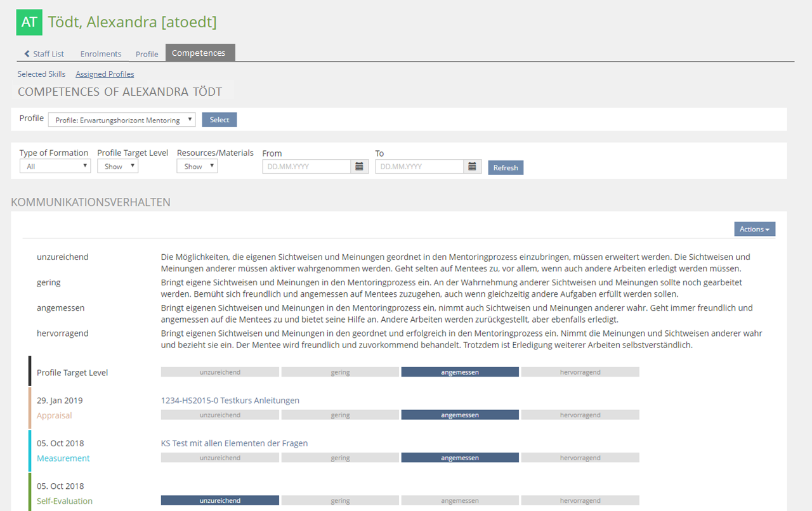Click gering in Profile Target Level row
812x511 pixels.
click(340, 372)
